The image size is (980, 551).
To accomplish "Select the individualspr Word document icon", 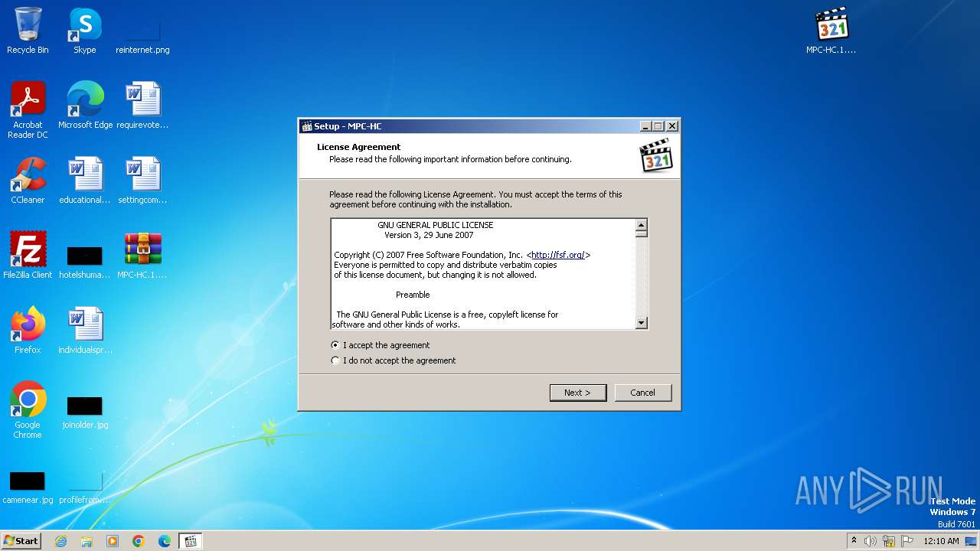I will 85,331.
